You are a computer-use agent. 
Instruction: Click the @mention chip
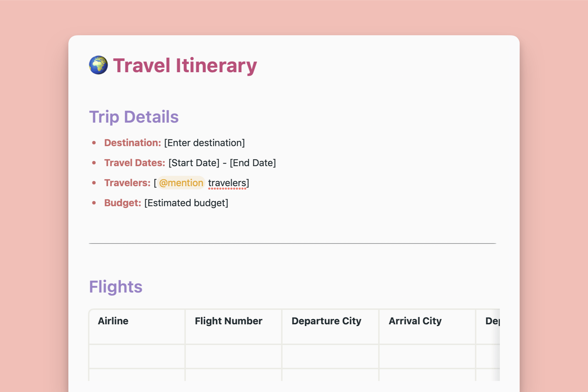click(x=181, y=183)
